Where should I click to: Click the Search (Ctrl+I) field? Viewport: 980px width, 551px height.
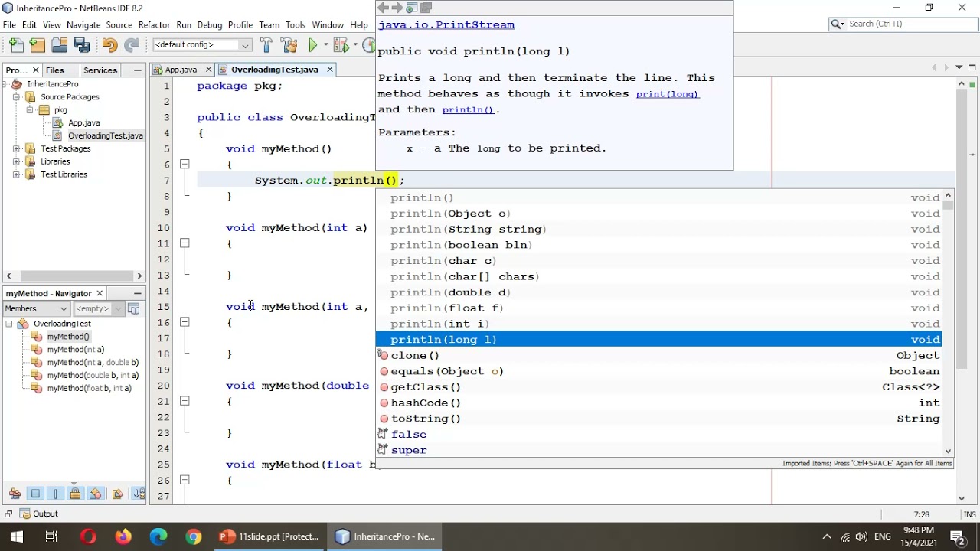902,24
